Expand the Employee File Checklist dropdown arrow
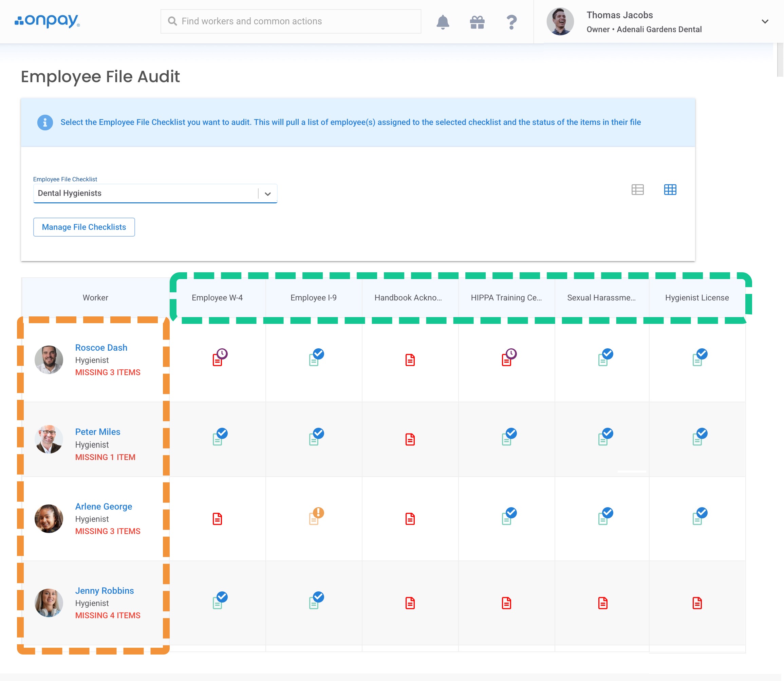This screenshot has height=681, width=784. pyautogui.click(x=268, y=194)
